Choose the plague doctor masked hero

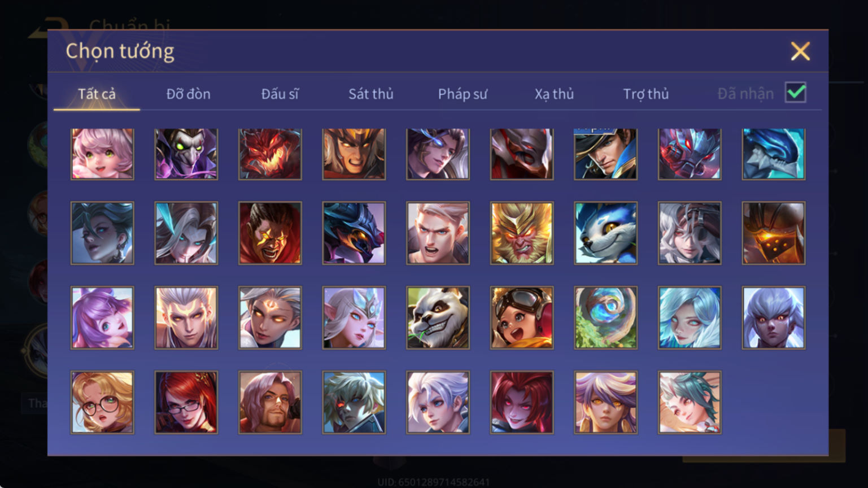186,154
